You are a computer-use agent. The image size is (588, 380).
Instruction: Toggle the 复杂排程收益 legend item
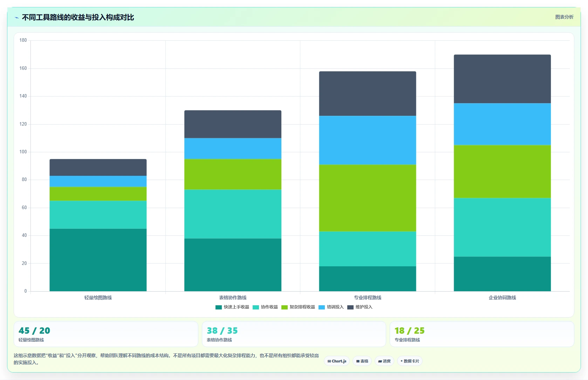pyautogui.click(x=298, y=307)
